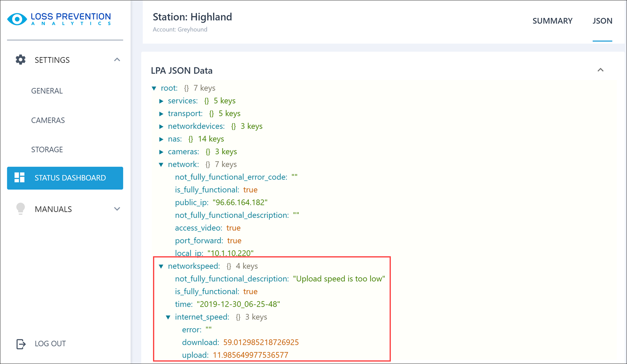This screenshot has height=364, width=627.
Task: Expand the services node in JSON tree
Action: pyautogui.click(x=161, y=101)
